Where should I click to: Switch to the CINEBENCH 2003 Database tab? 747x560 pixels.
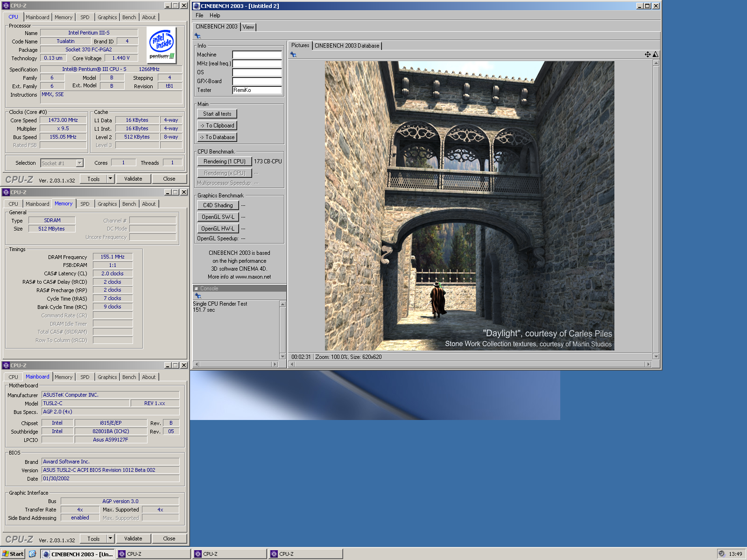(346, 46)
